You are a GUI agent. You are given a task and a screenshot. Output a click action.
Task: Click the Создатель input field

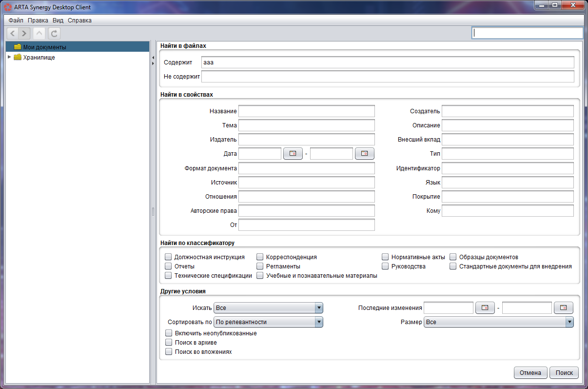click(x=508, y=111)
